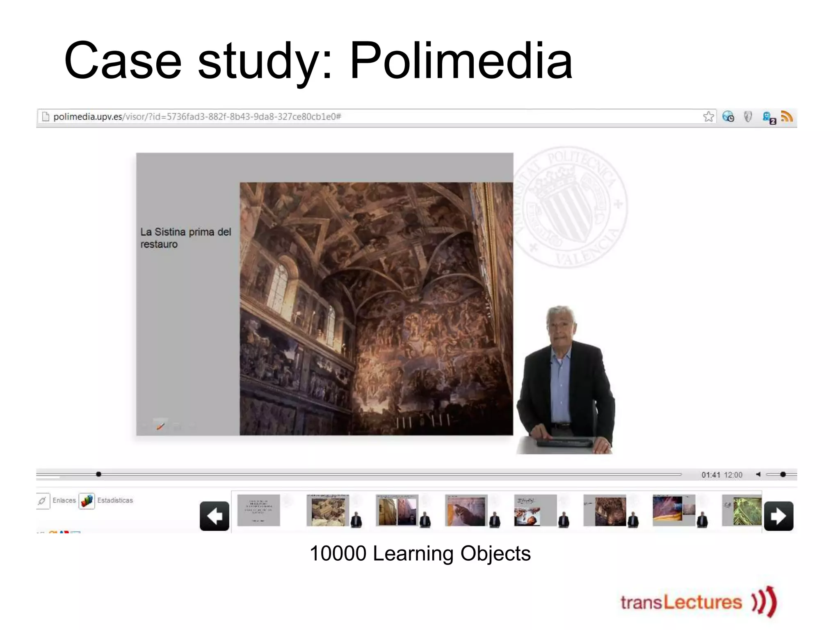Click the 01:41 elapsed time readout
Image resolution: width=840 pixels, height=630 pixels.
(711, 475)
